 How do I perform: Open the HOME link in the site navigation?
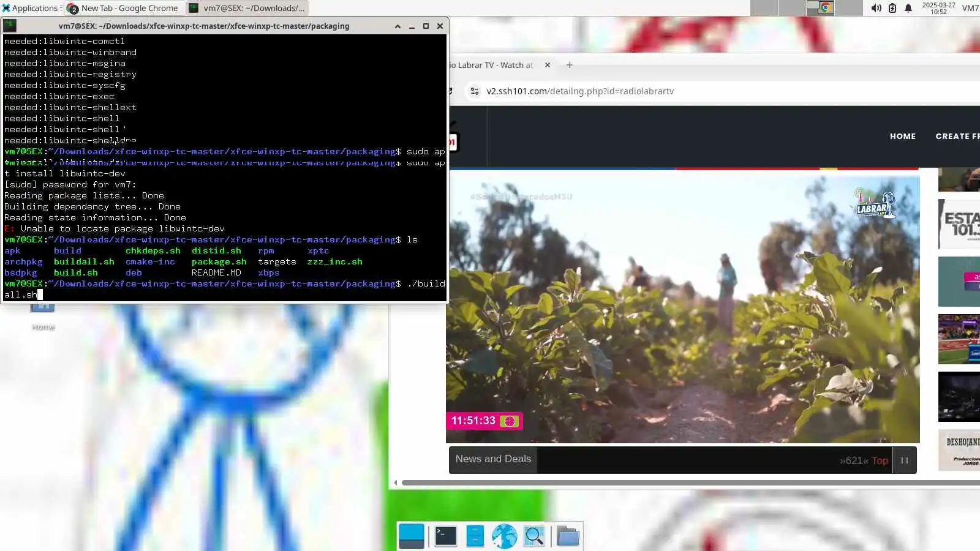click(x=903, y=137)
